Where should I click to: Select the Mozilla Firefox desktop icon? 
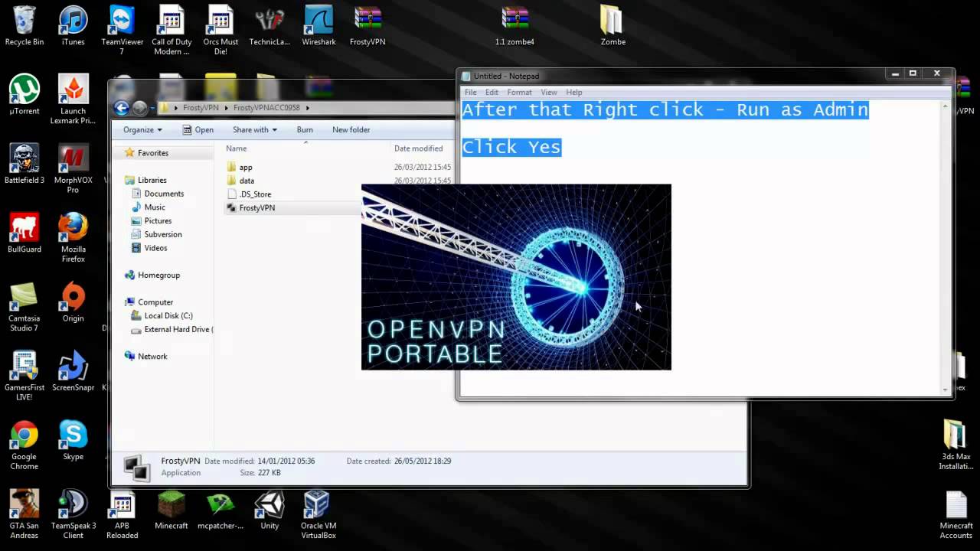coord(73,237)
